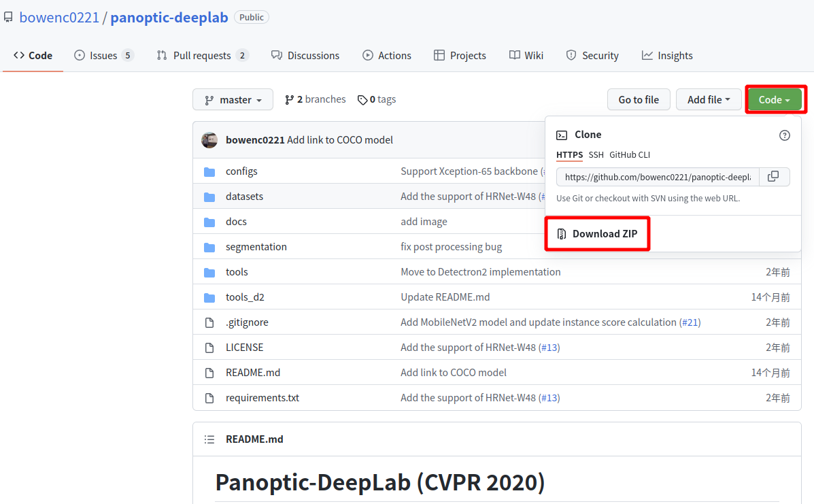
Task: Switch to the GitHub CLI clone option
Action: point(629,155)
